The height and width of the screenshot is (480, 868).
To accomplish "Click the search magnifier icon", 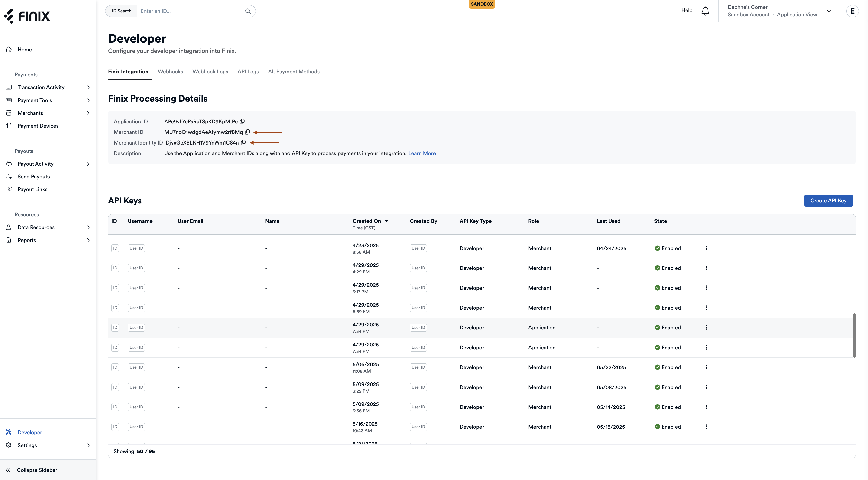I will (248, 11).
